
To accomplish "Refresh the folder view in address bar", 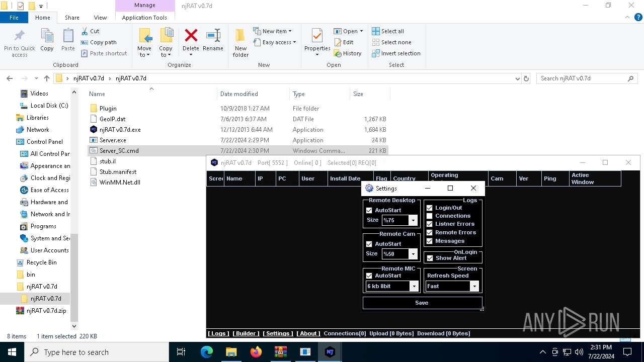I will click(x=526, y=78).
